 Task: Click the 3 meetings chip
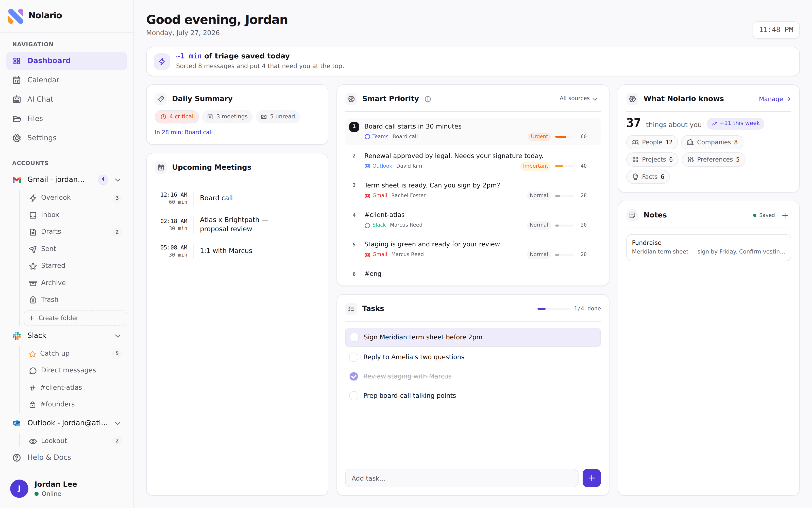227,117
